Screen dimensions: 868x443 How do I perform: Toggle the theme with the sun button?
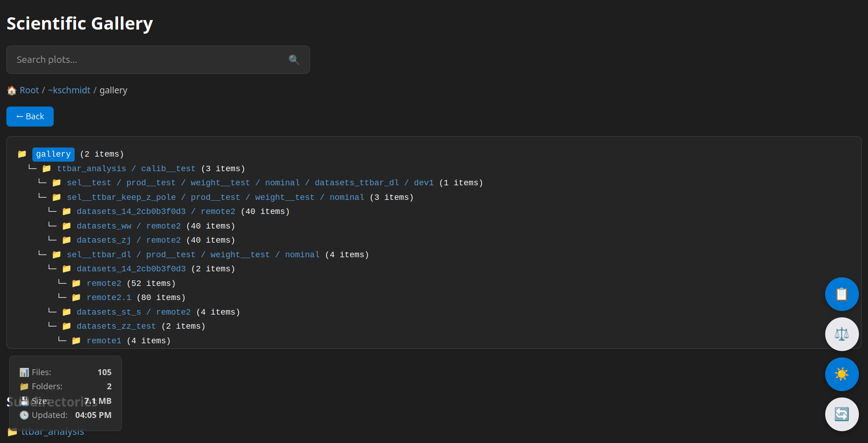pos(842,374)
